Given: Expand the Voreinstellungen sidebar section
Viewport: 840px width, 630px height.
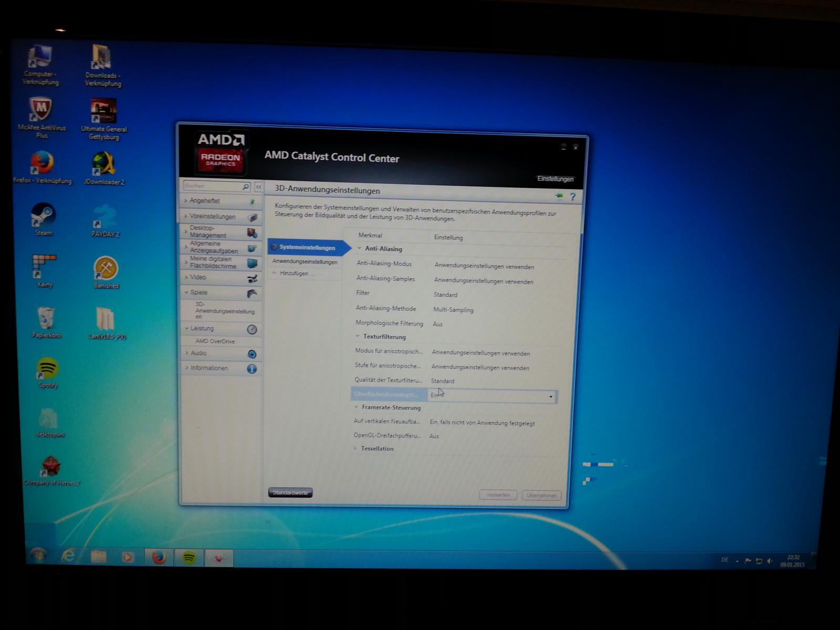Looking at the screenshot, I should (x=221, y=216).
